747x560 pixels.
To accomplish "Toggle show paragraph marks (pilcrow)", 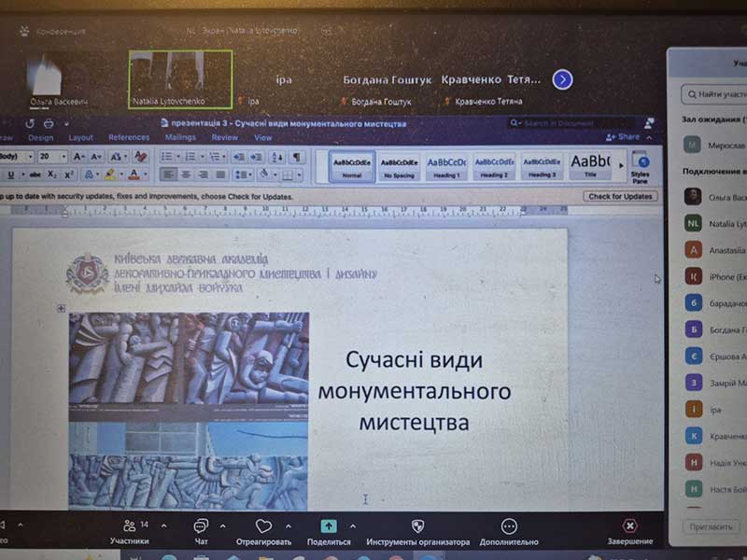I will pyautogui.click(x=296, y=157).
